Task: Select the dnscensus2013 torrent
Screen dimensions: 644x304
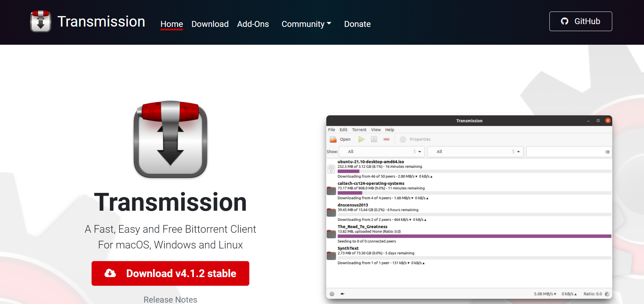Action: tap(469, 212)
